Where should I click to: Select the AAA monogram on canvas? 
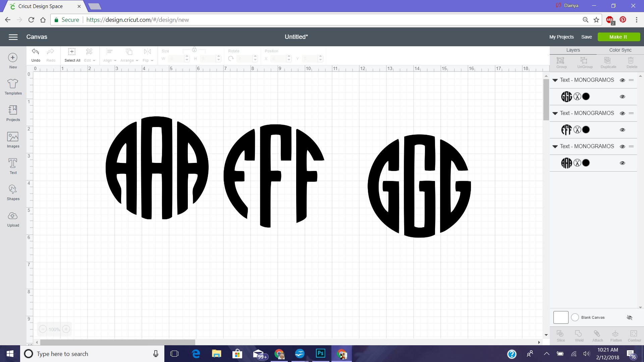[157, 168]
